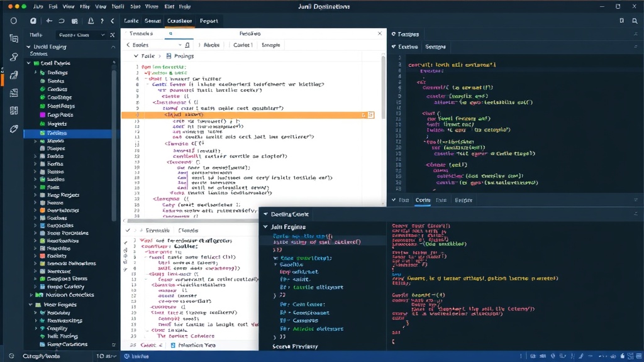
Task: Click the project tree vertical scrollbar
Action: tap(114, 146)
